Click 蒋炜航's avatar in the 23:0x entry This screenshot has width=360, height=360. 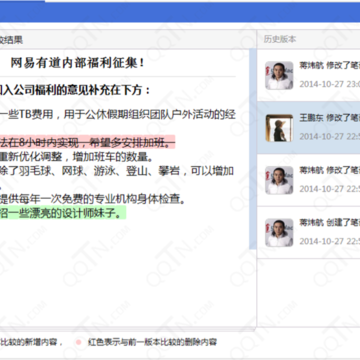click(x=279, y=75)
